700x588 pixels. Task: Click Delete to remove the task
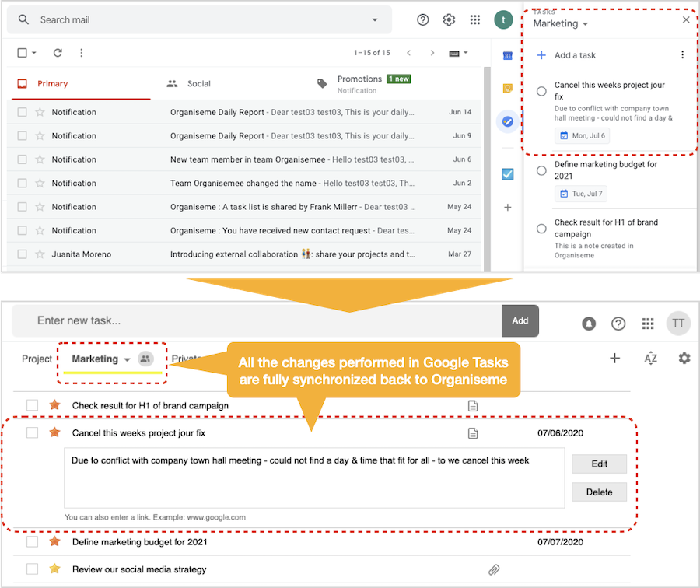coord(599,492)
